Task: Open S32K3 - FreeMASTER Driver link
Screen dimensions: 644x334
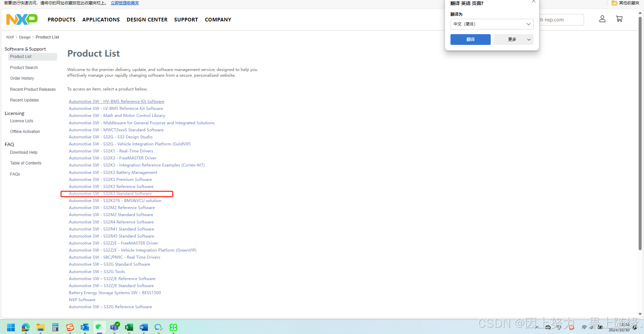Action: click(113, 158)
